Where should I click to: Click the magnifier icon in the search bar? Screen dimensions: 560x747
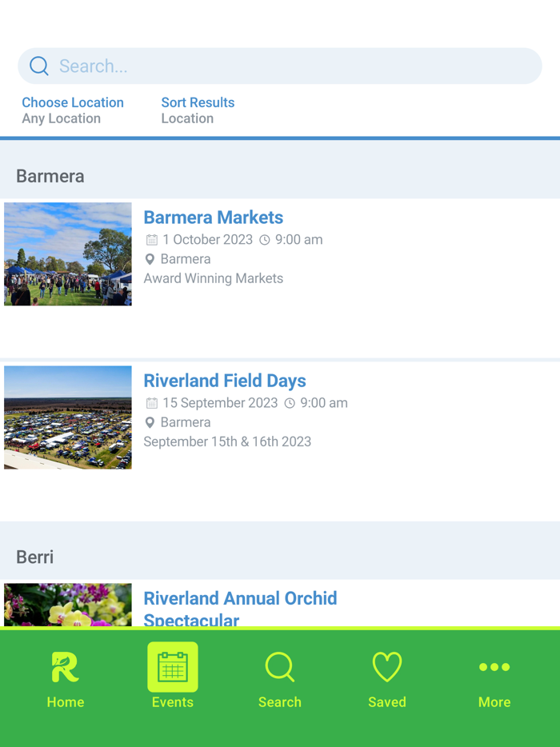(x=38, y=66)
